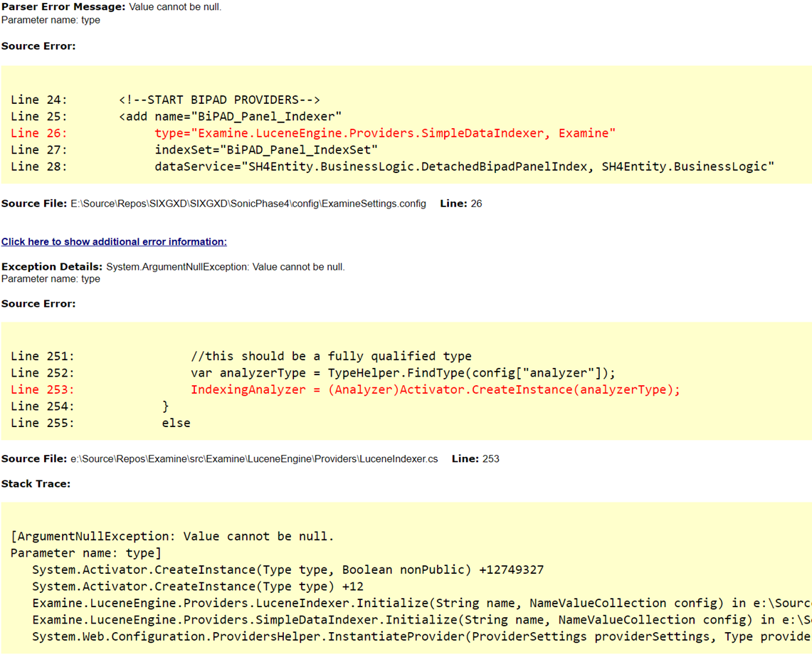Click the highlighted Line 26 type attribute

[384, 133]
